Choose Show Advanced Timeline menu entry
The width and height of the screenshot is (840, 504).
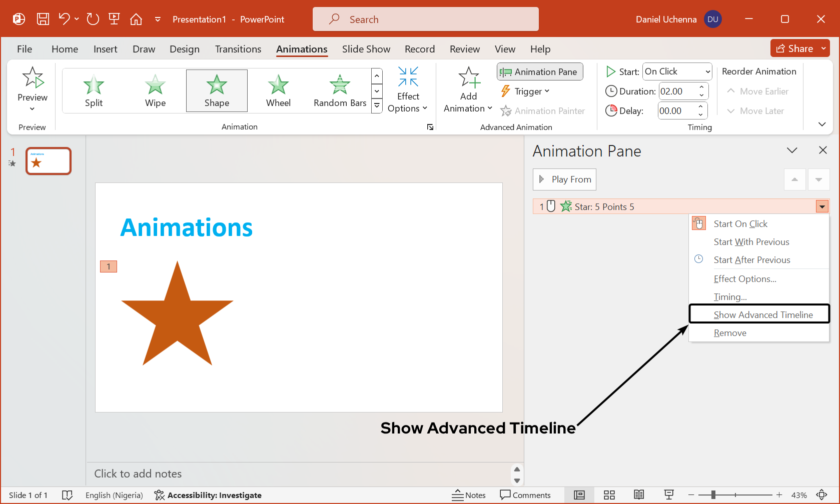(763, 314)
